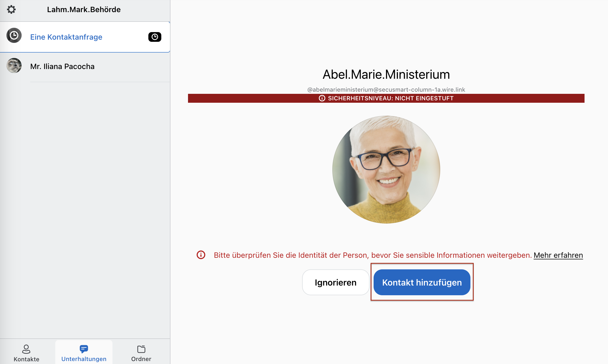
Task: Switch to the Ordner tab
Action: click(x=141, y=353)
